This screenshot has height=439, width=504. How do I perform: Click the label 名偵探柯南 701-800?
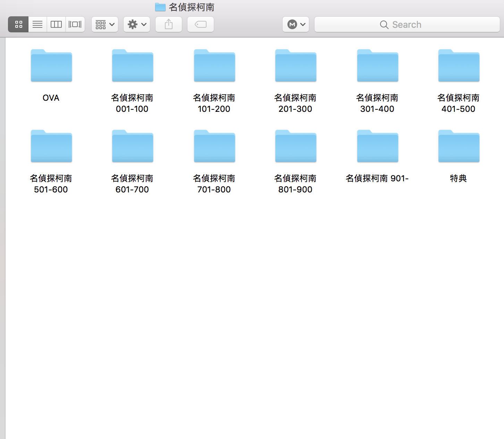tap(214, 184)
